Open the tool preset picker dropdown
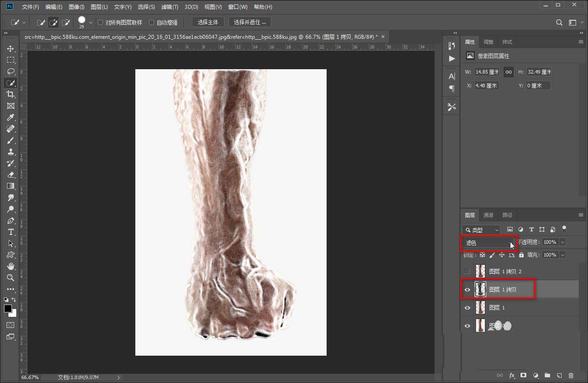Screen dimensions: 588x383 (x=24, y=22)
